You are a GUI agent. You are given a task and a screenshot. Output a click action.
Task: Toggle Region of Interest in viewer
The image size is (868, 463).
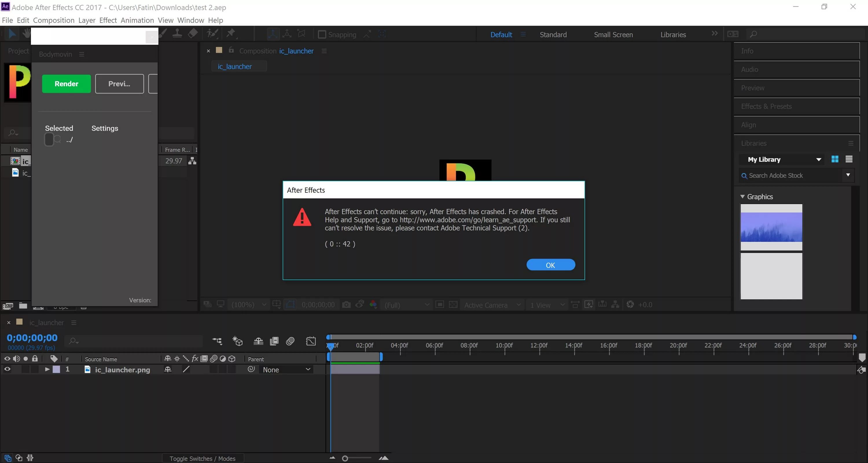coord(440,305)
